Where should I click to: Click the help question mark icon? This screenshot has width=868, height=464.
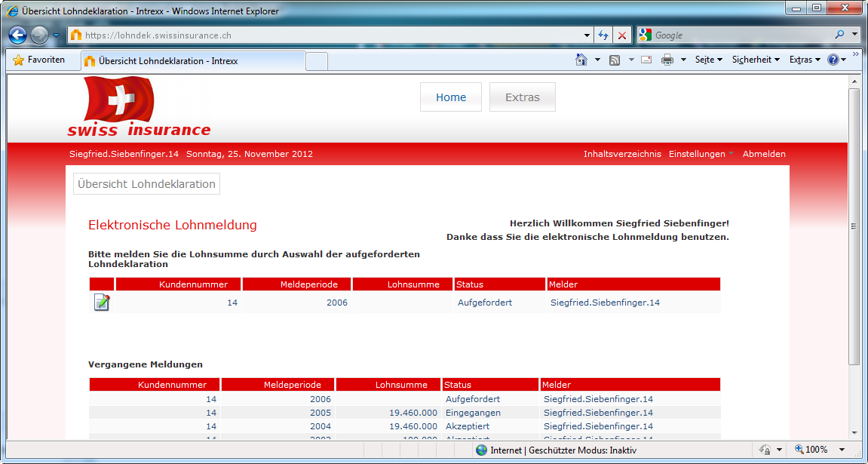pos(833,58)
